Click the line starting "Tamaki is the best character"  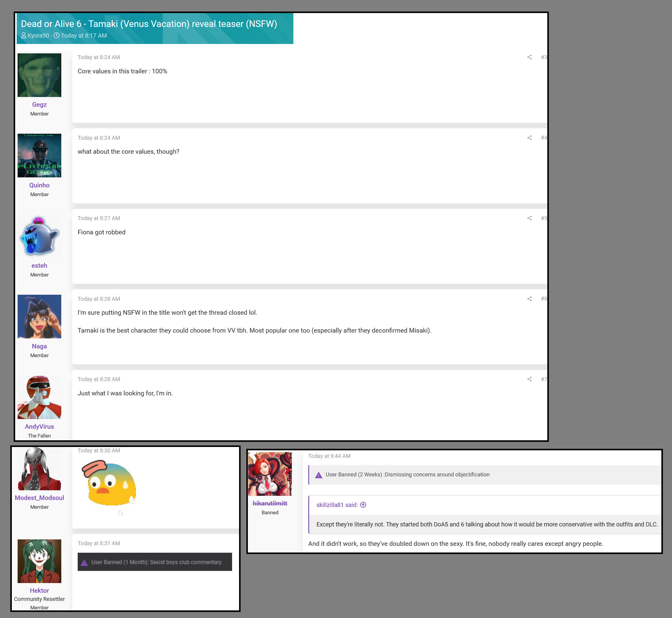255,331
